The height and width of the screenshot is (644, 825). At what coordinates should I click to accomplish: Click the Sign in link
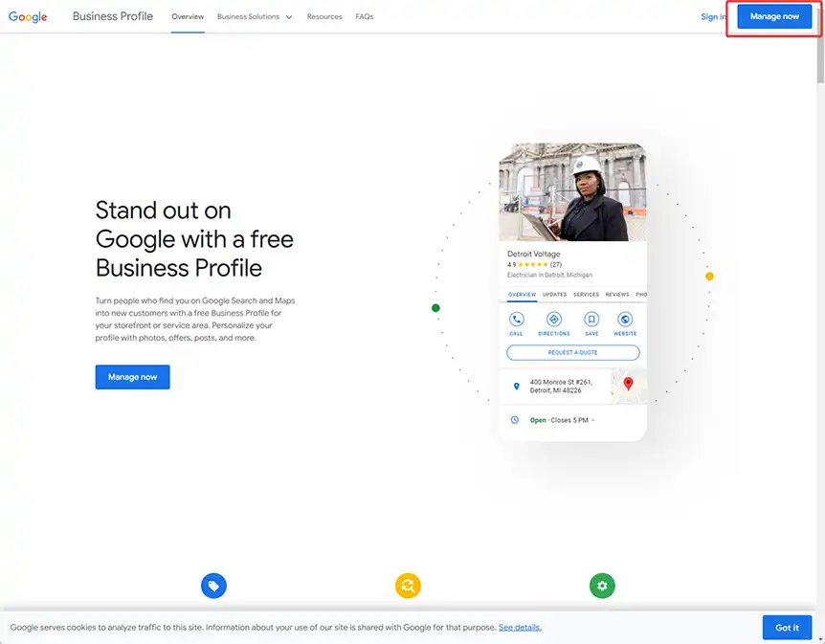coord(713,17)
